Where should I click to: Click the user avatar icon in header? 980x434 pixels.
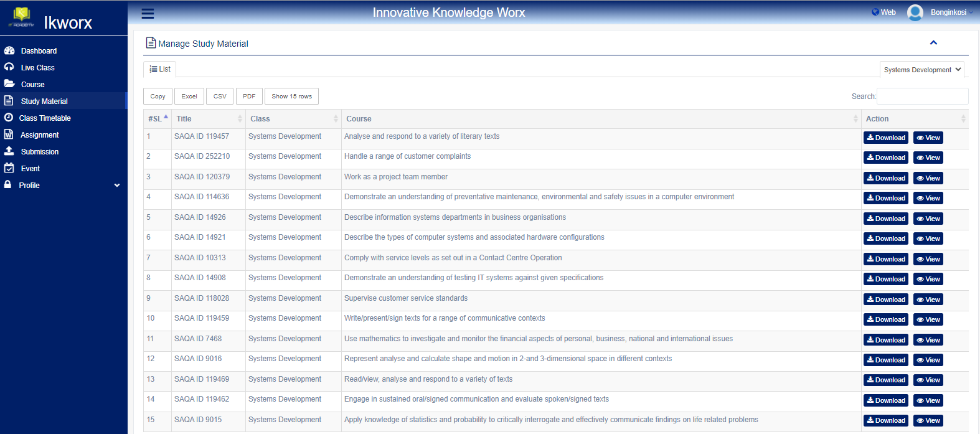pos(915,12)
